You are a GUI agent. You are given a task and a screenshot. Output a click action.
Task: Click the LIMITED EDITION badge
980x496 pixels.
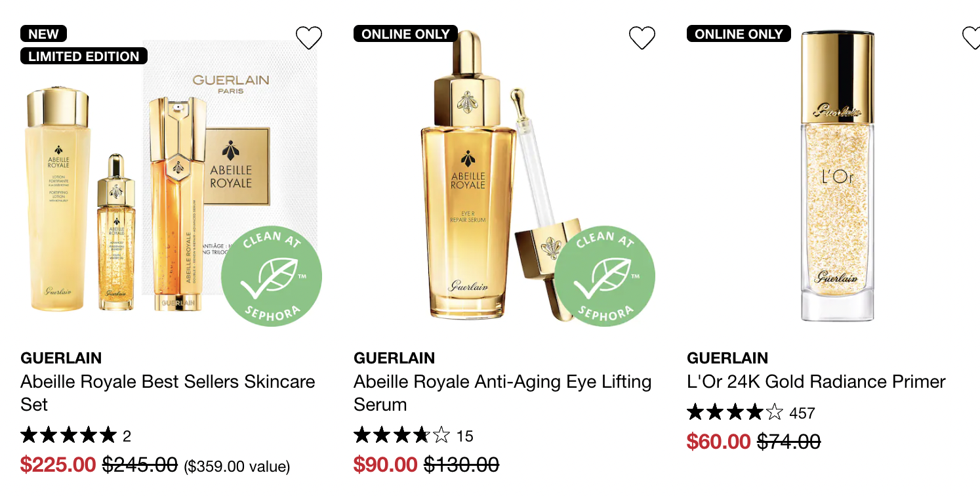pos(84,56)
